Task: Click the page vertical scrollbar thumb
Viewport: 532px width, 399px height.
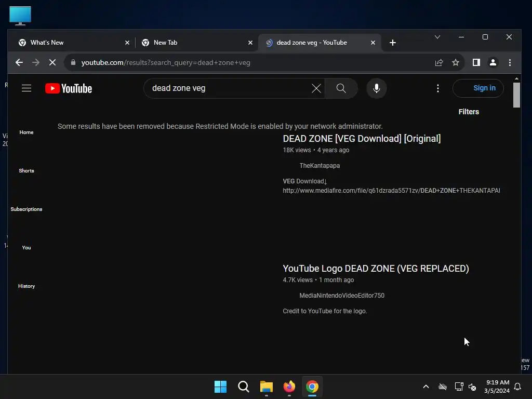Action: (516, 95)
